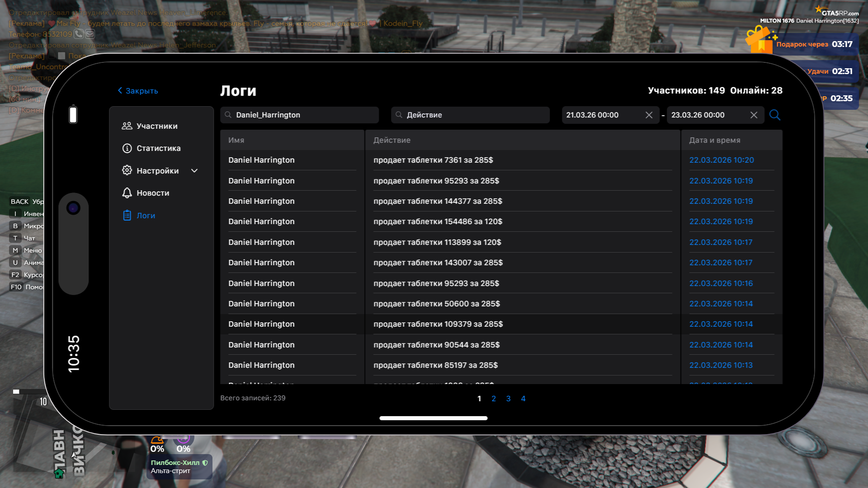Screen dimensions: 868x488
Task: Go to logs page 4
Action: pos(523,399)
